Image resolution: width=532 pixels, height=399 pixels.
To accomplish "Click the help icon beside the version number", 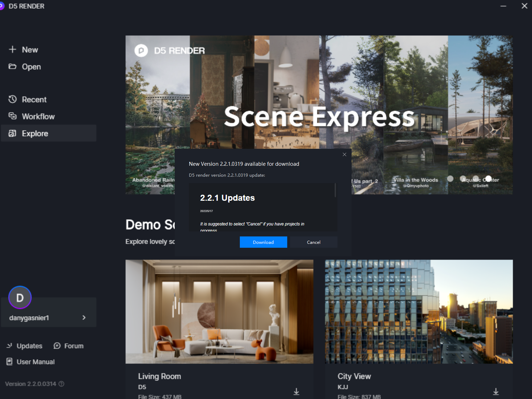I will click(61, 384).
